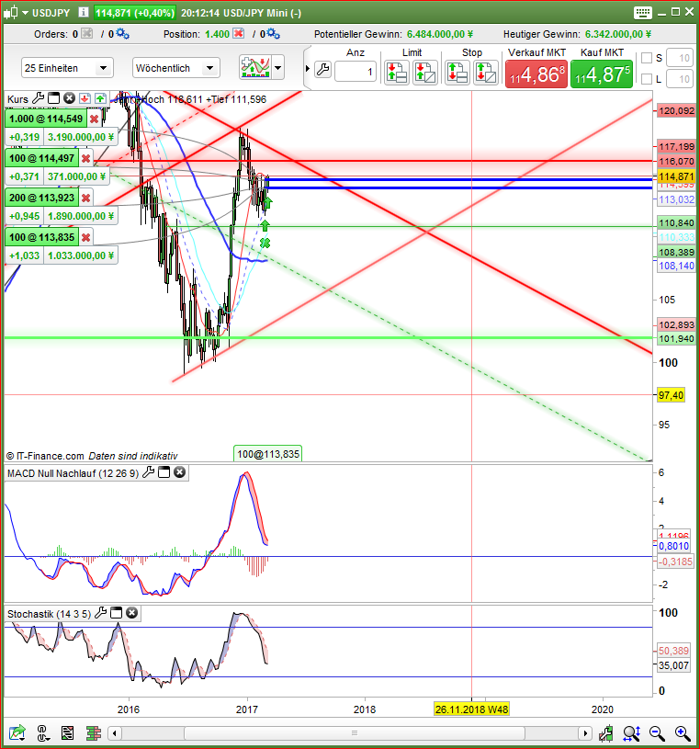
Task: Click the green cross marker on the chart
Action: tap(265, 244)
